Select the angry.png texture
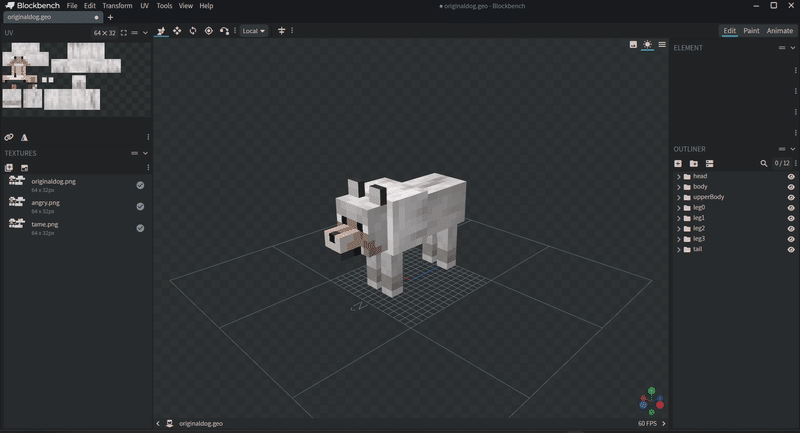 pyautogui.click(x=77, y=207)
